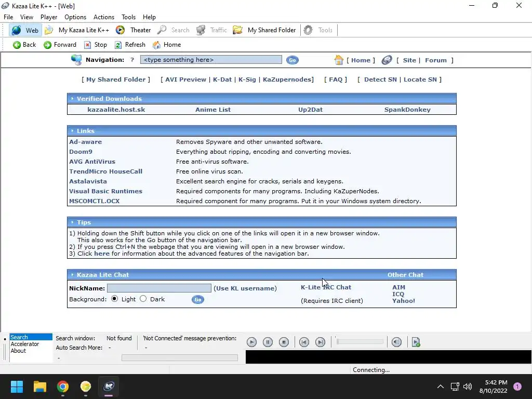This screenshot has width=532, height=399.
Task: Open the kazaalite.host.sk link
Action: [116, 110]
